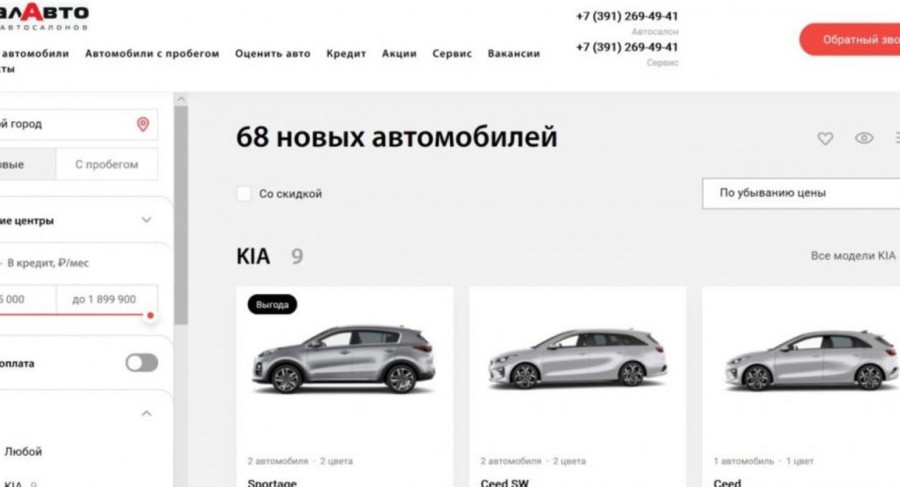900x487 pixels.
Task: Open viewed cars via the eye icon
Action: click(x=864, y=138)
